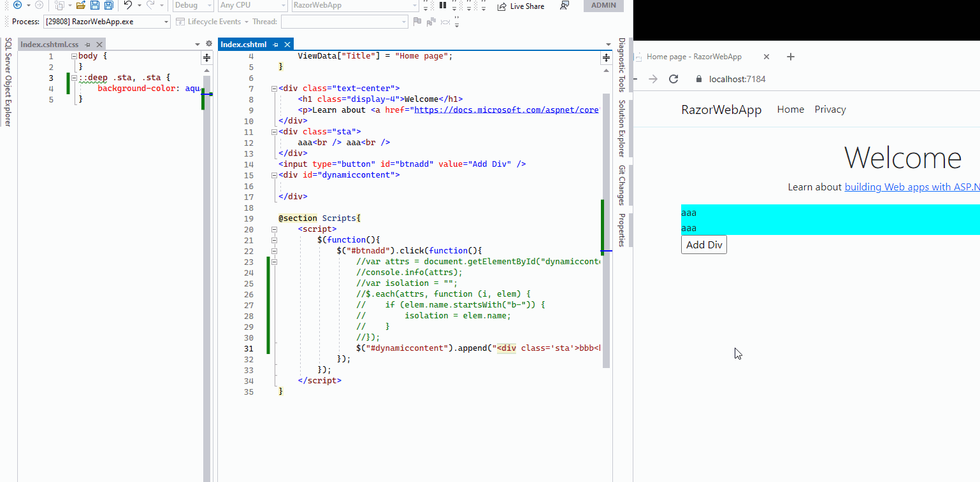980x482 pixels.
Task: Click the docs.microsoft.com URL in code
Action: click(x=507, y=110)
